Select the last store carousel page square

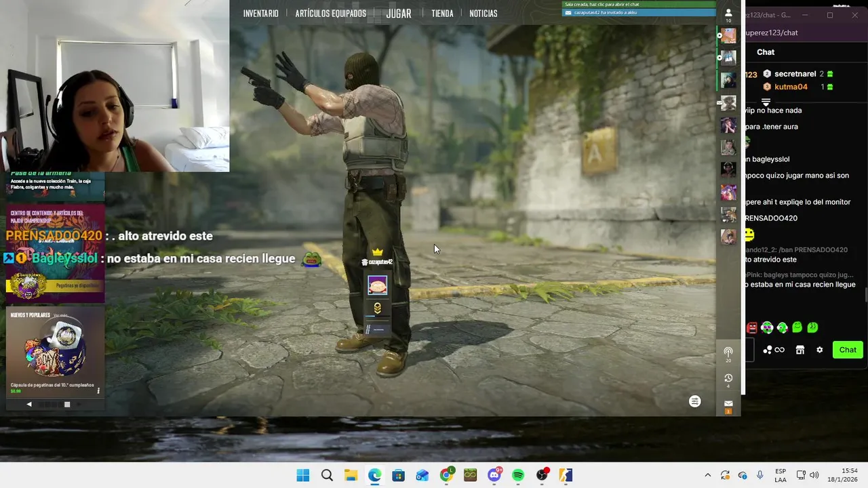[x=67, y=405]
